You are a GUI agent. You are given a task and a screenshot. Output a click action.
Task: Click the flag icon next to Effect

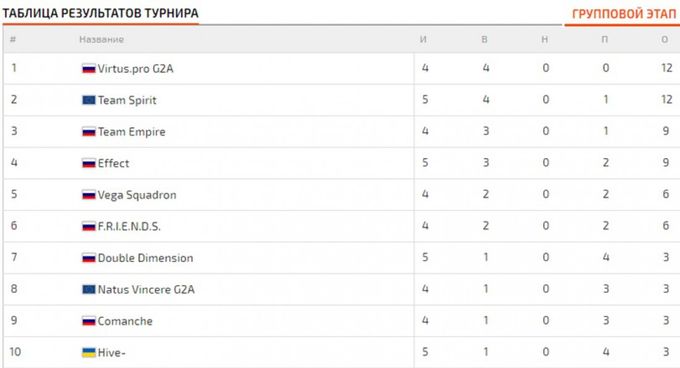(88, 163)
